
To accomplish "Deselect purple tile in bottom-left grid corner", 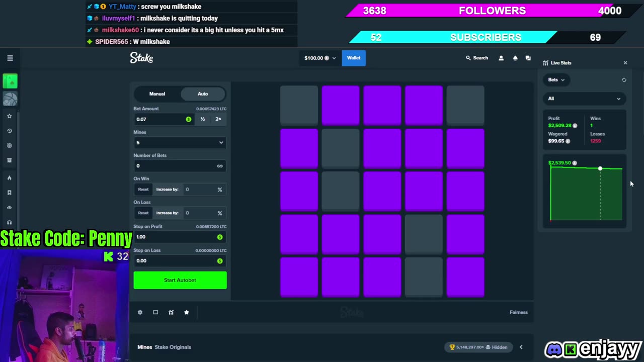I will click(x=299, y=277).
